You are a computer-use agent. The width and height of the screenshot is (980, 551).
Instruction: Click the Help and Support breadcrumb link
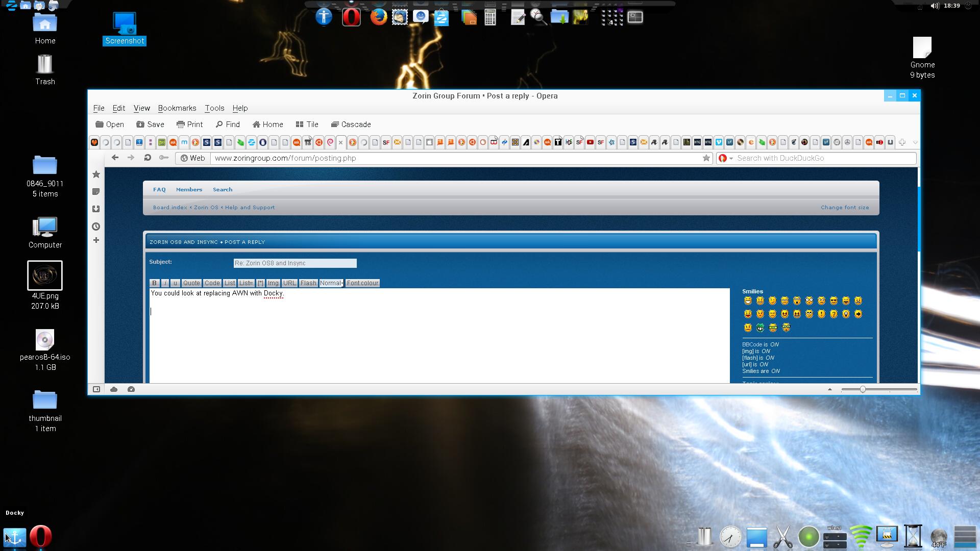[250, 208]
